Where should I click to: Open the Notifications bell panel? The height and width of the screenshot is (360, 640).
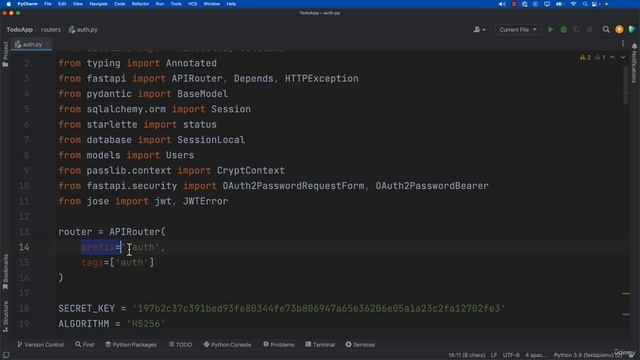[634, 63]
